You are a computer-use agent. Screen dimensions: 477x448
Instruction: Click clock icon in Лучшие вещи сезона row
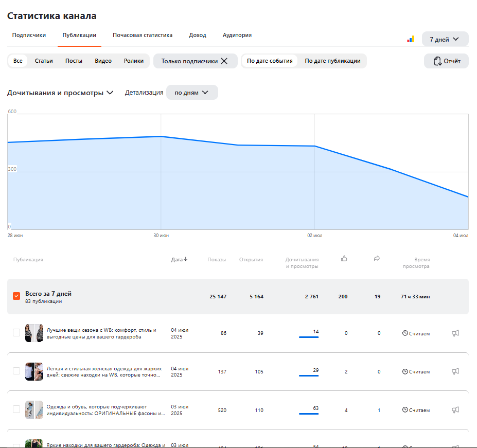point(405,333)
